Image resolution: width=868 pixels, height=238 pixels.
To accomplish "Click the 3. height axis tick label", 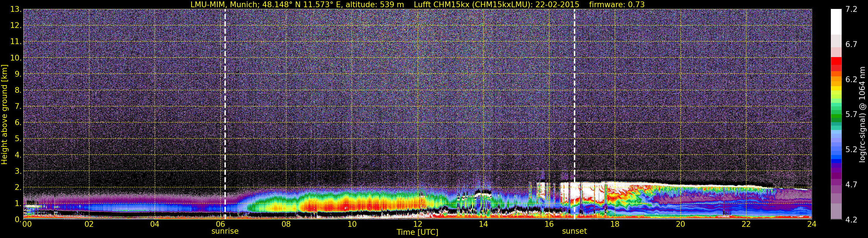I will point(18,171).
